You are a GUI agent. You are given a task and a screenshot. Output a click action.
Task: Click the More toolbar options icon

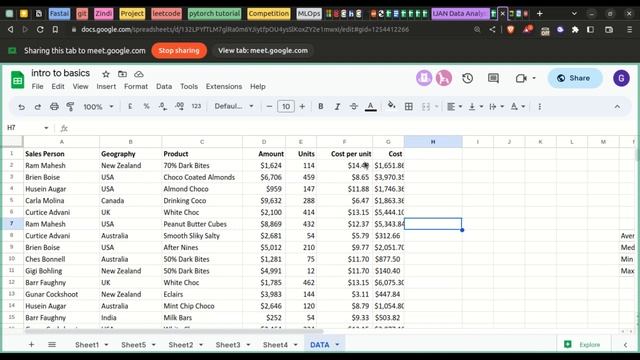[x=540, y=107]
